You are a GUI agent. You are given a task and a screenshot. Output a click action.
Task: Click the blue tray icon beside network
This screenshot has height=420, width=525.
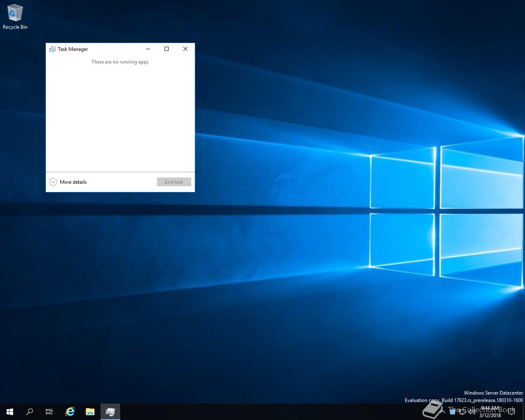tap(452, 412)
